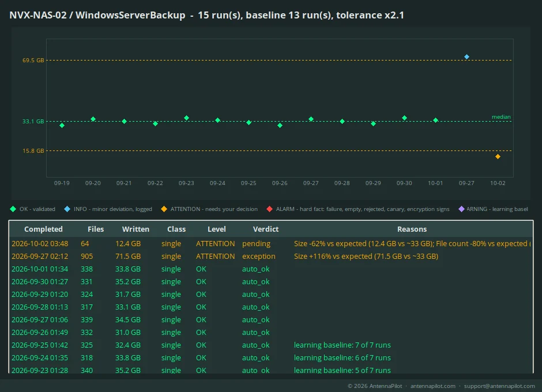Open the antennapilot.com footer link

433,386
